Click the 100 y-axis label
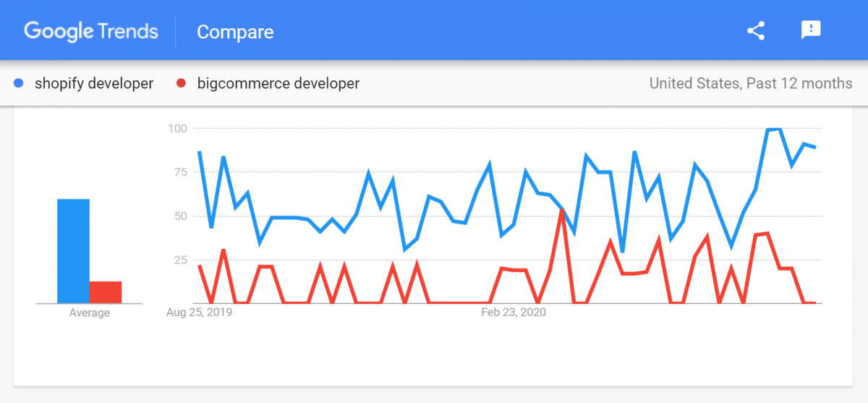This screenshot has height=403, width=868. click(x=178, y=128)
